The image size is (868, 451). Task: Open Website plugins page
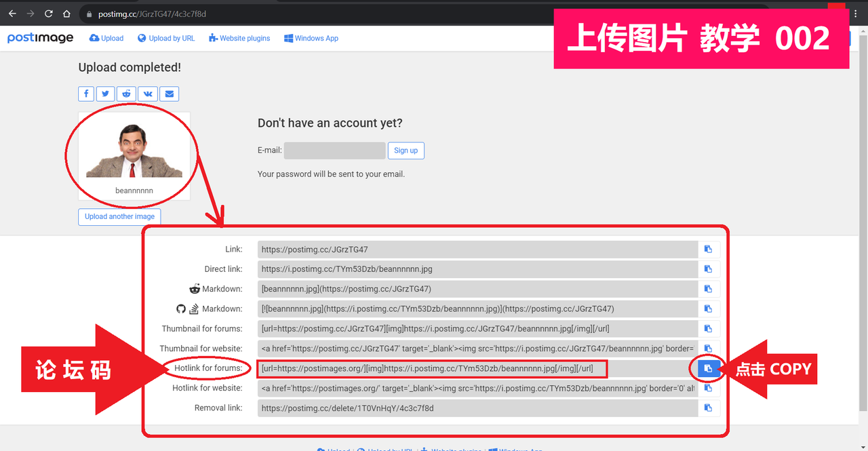239,39
